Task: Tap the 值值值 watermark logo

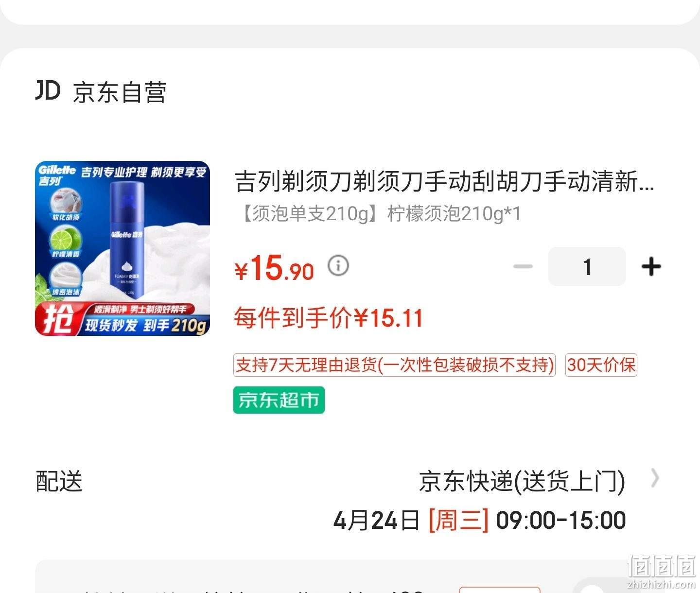Action: [662, 569]
